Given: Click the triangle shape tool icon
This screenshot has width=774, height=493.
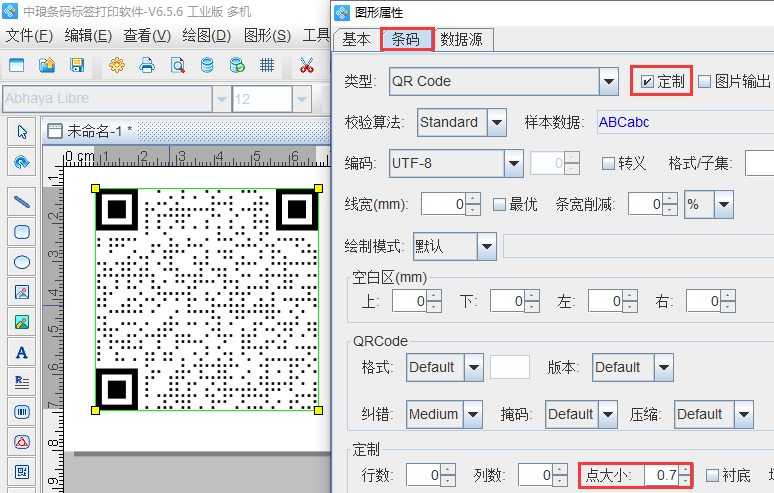Looking at the screenshot, I should pos(22,442).
